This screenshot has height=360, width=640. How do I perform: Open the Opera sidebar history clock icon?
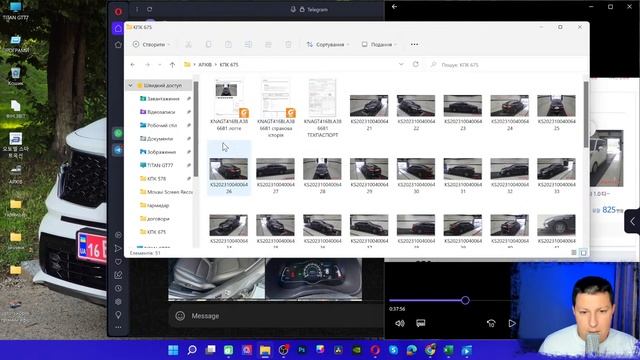(x=118, y=288)
